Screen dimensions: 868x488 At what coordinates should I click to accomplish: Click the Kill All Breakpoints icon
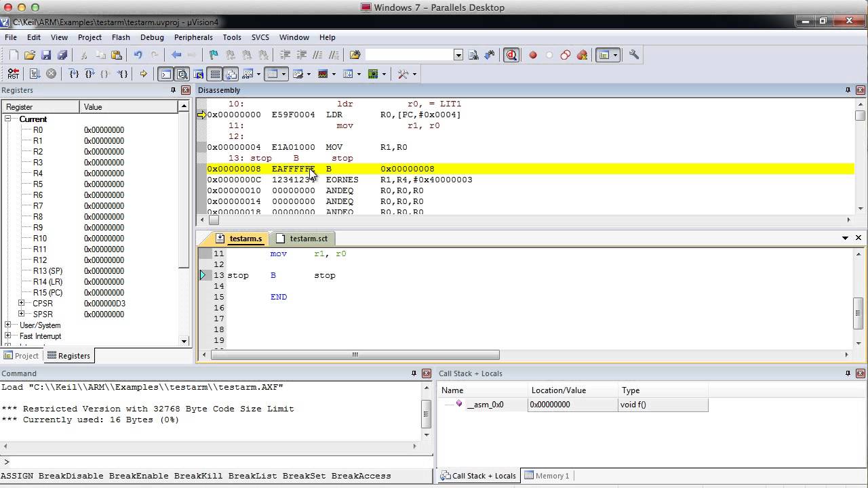coord(582,55)
